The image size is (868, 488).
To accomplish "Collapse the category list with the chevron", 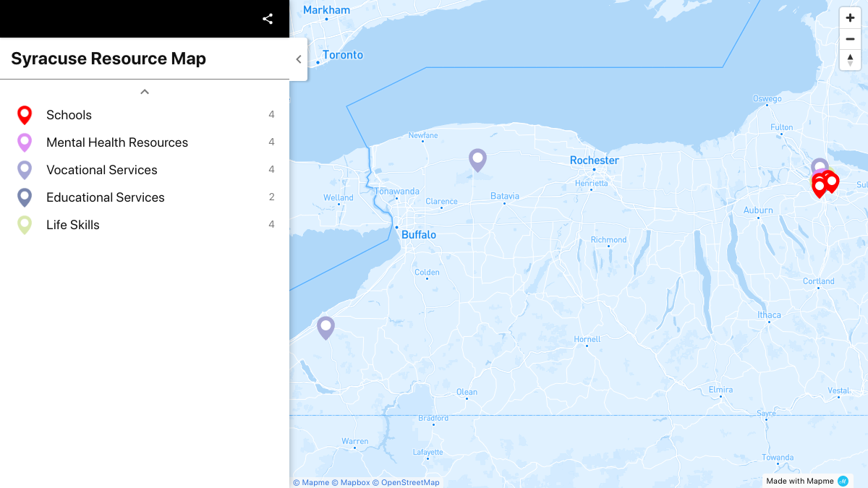I will 144,91.
